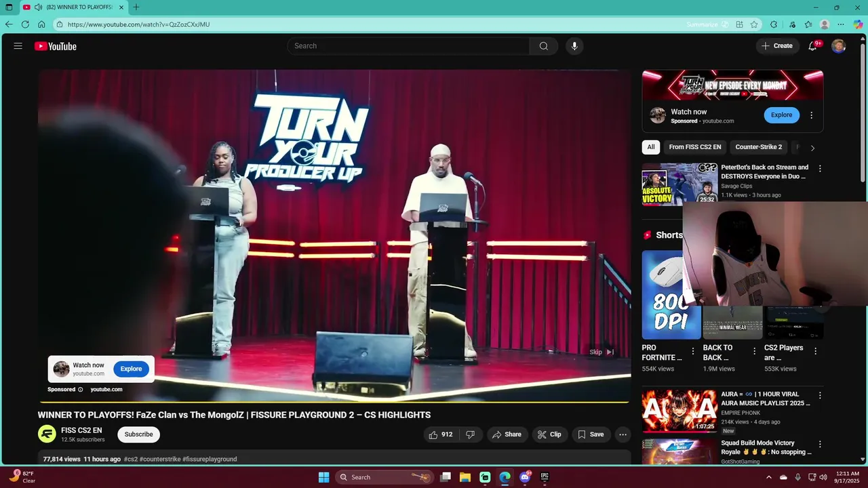This screenshot has width=868, height=488.
Task: Select the All filter chip
Action: point(651,147)
